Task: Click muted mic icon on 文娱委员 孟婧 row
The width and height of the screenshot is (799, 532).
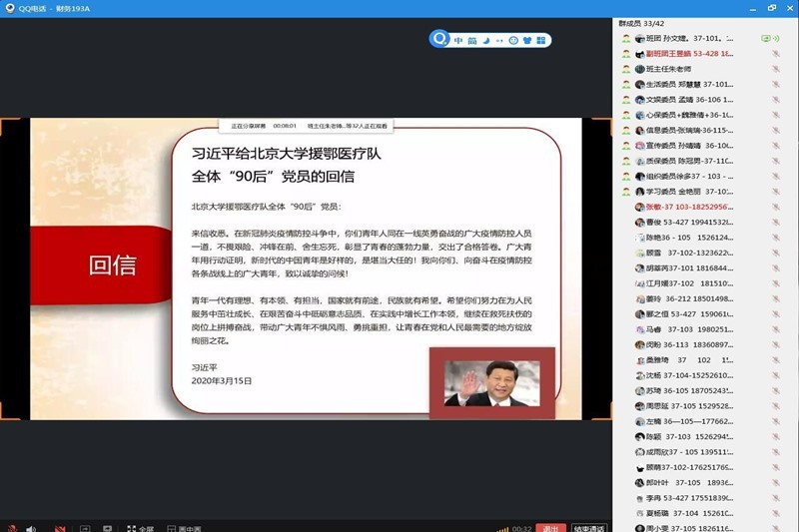Action: 776,99
